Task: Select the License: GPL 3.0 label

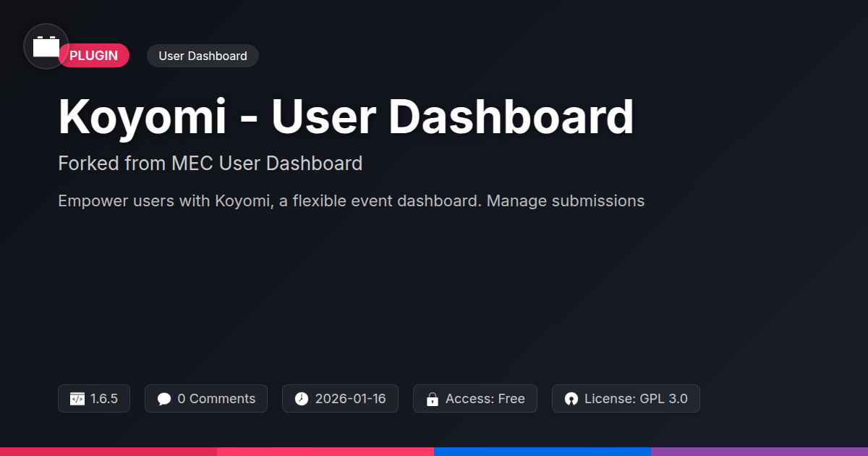Action: (x=636, y=399)
